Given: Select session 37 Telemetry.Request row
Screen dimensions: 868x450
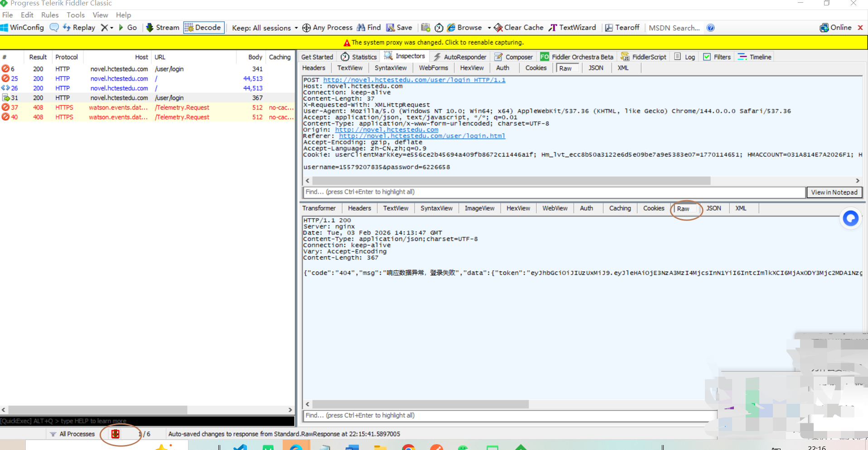Looking at the screenshot, I should point(147,107).
